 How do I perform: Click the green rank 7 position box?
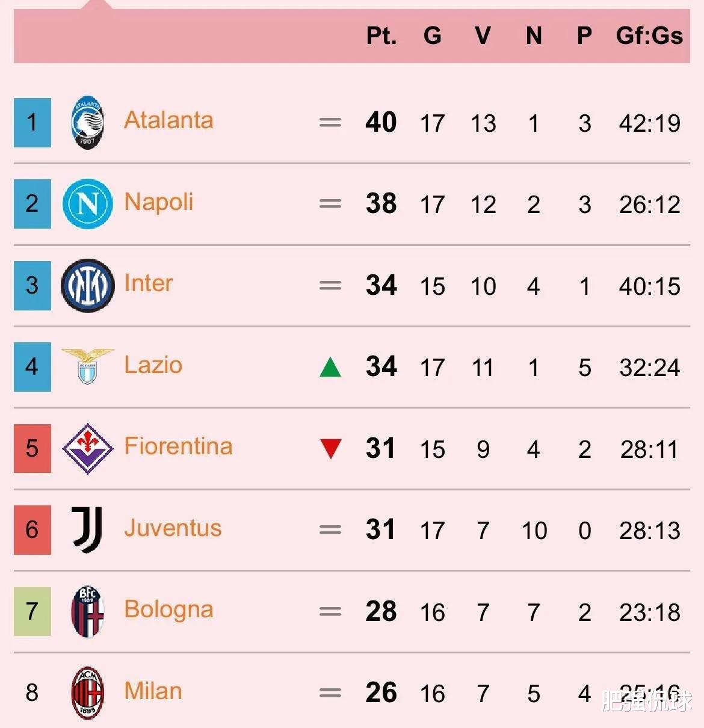32,611
